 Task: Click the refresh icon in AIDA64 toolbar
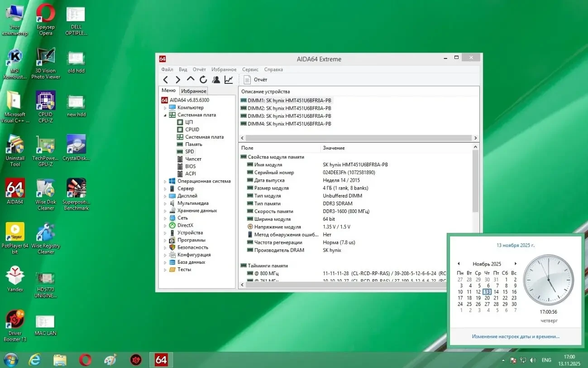[x=203, y=79]
